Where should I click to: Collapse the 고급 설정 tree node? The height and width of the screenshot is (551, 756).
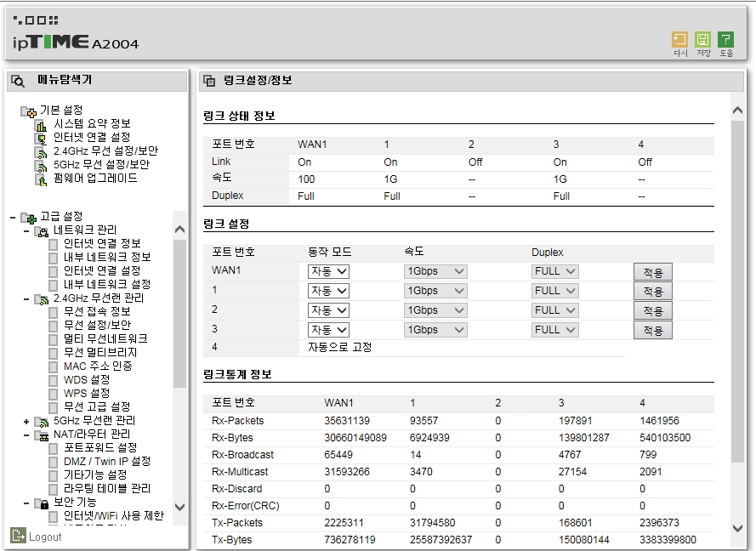coord(13,218)
